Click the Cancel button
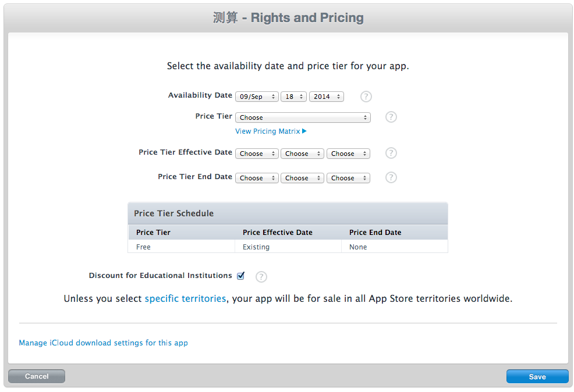 point(37,376)
